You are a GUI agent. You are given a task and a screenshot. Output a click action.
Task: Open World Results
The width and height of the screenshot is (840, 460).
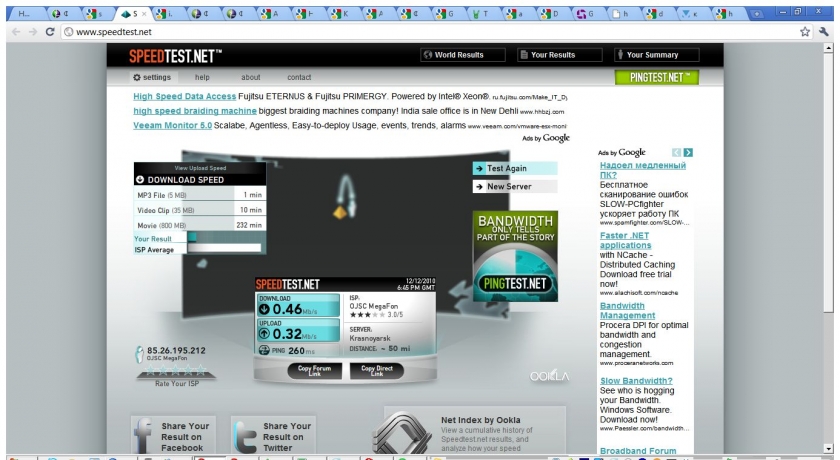pos(463,55)
